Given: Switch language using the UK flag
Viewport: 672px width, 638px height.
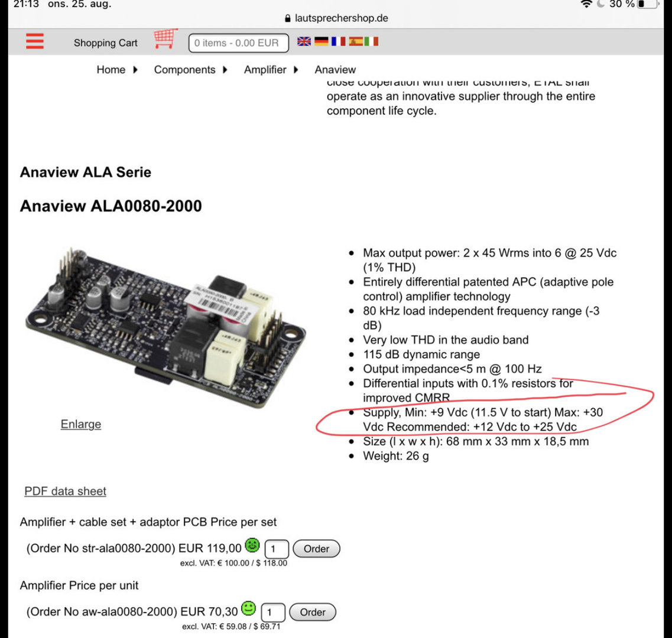Looking at the screenshot, I should 304,41.
